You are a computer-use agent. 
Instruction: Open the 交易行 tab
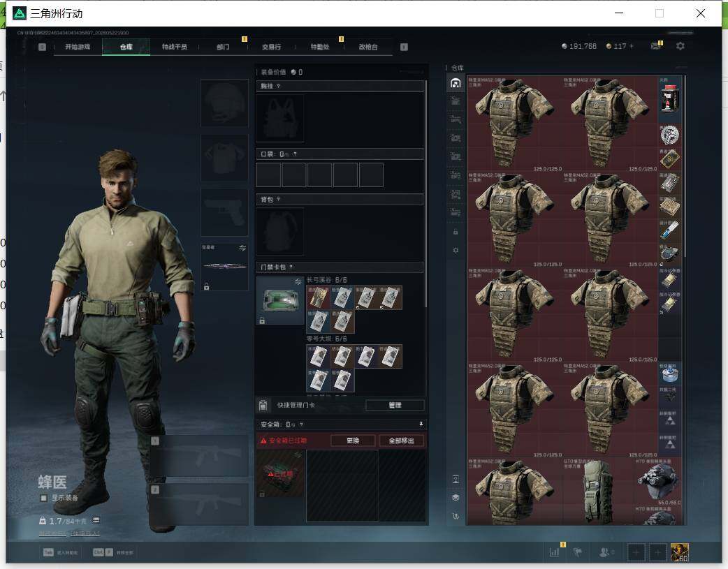coord(271,47)
